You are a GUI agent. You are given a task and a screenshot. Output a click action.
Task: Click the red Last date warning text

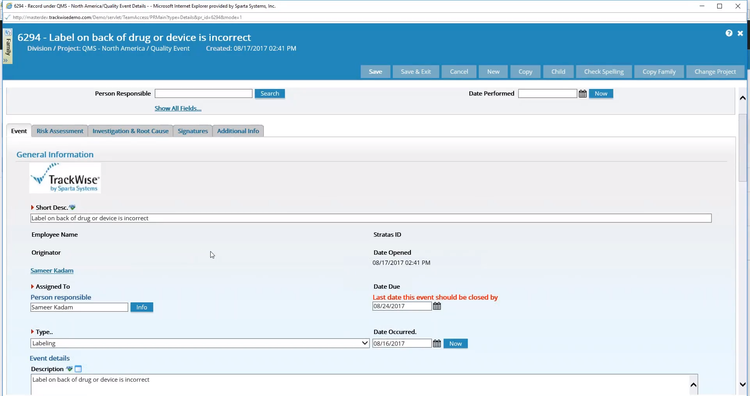[435, 297]
